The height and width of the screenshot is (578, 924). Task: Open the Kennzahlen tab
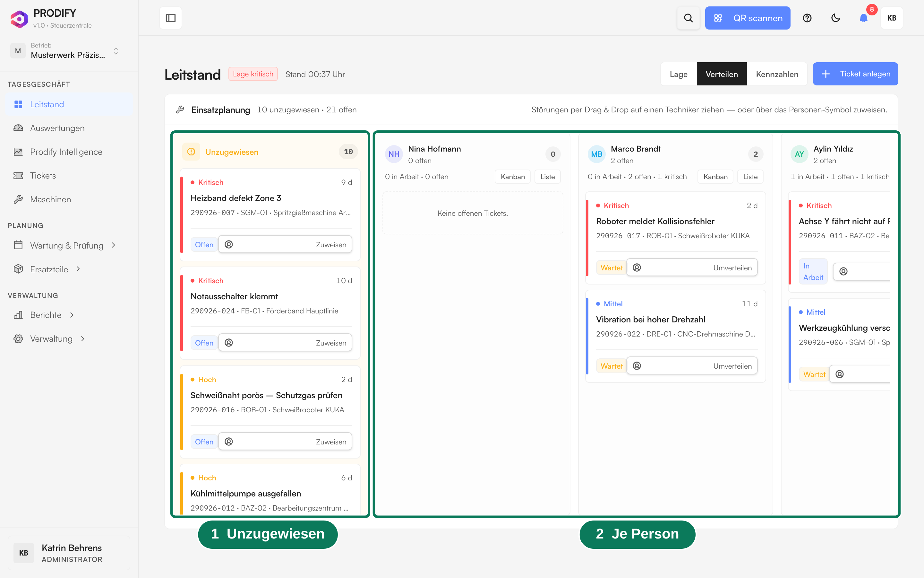(x=777, y=74)
